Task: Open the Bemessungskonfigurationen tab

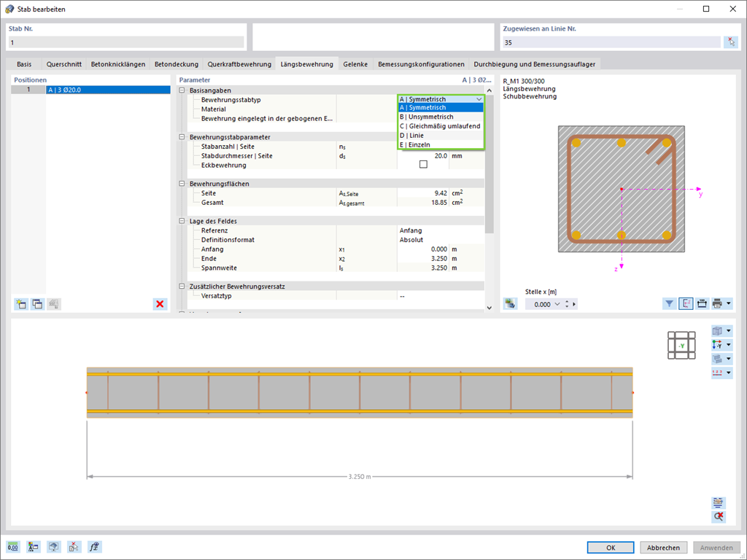Action: [x=421, y=64]
